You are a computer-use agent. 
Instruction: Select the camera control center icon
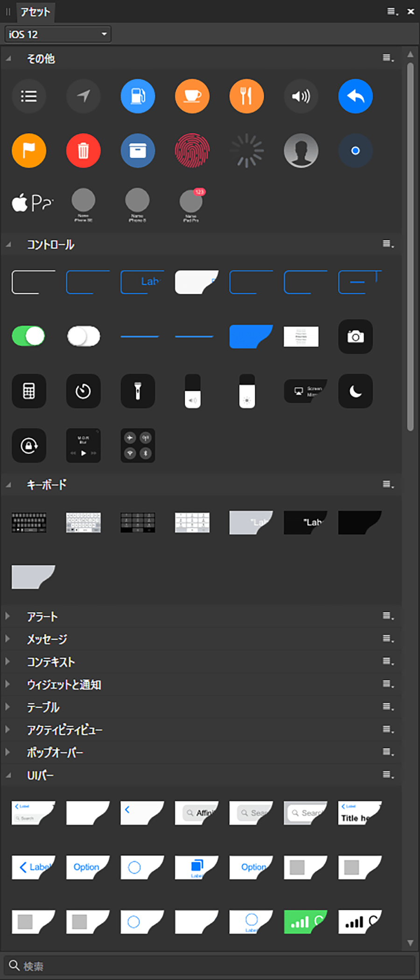356,337
